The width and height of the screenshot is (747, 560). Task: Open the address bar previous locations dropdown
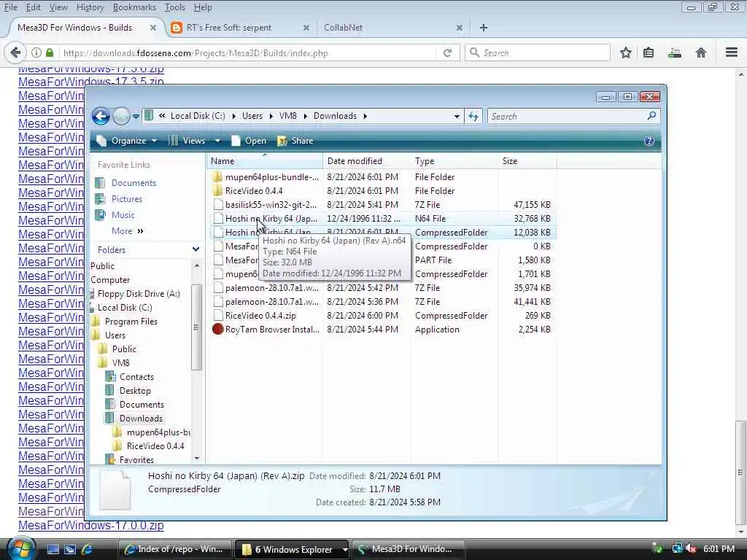click(x=457, y=116)
